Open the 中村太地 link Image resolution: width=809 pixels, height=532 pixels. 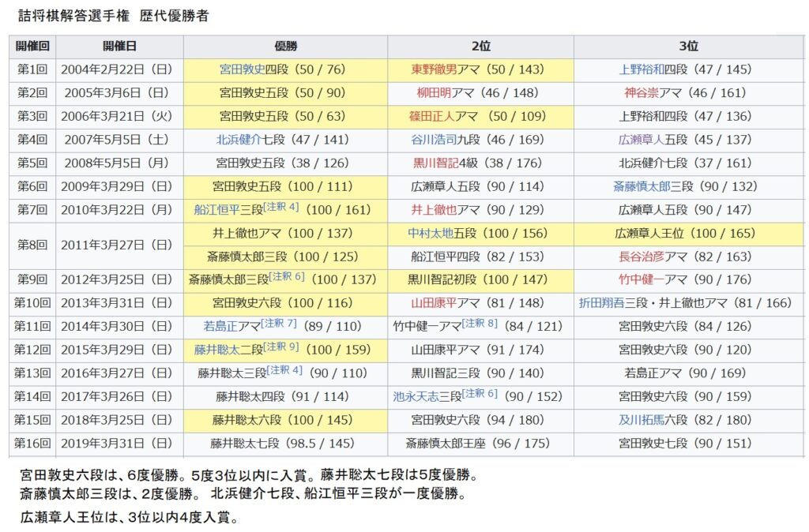[431, 233]
